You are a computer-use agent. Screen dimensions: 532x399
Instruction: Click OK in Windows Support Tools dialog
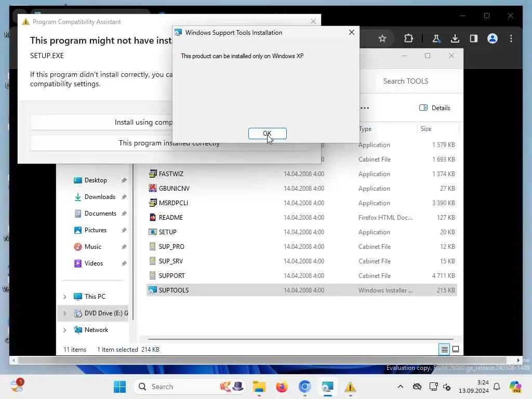point(267,134)
